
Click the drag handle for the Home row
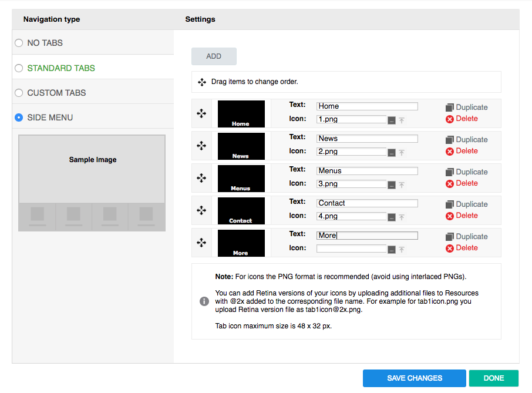(x=201, y=113)
